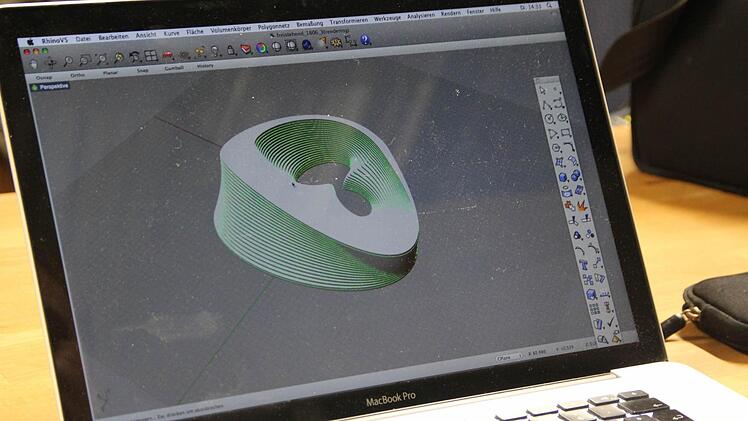Click the padlock lock icon in toolbar
Screen dimensions: 748x421
click(x=230, y=50)
